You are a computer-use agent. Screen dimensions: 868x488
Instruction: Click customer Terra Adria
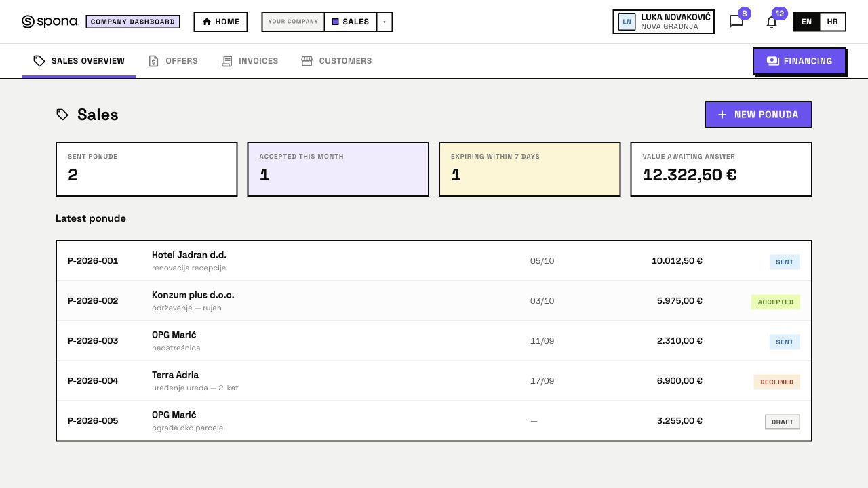click(x=175, y=375)
